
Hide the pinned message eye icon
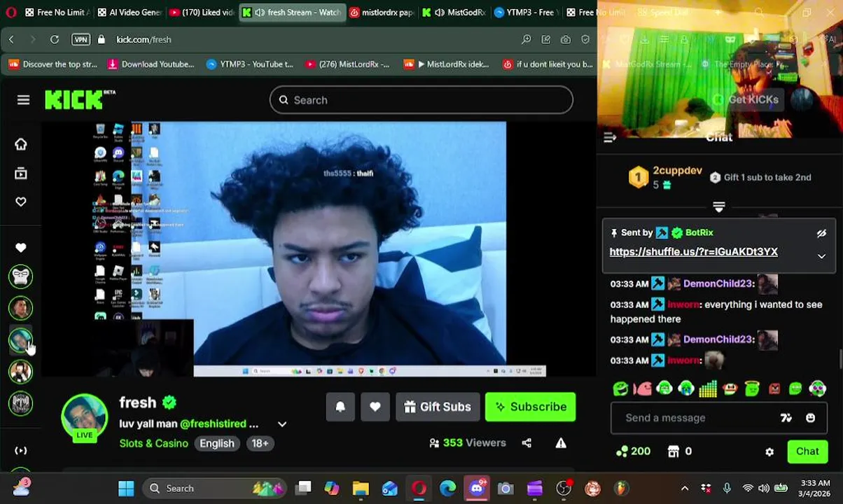[x=821, y=233]
